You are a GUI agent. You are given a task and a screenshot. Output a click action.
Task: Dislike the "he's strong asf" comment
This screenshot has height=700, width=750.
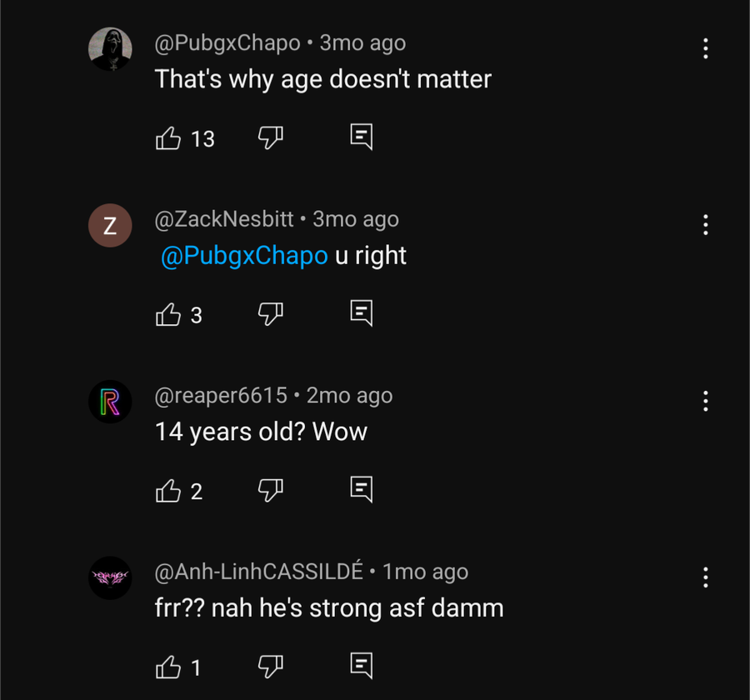[x=271, y=668]
